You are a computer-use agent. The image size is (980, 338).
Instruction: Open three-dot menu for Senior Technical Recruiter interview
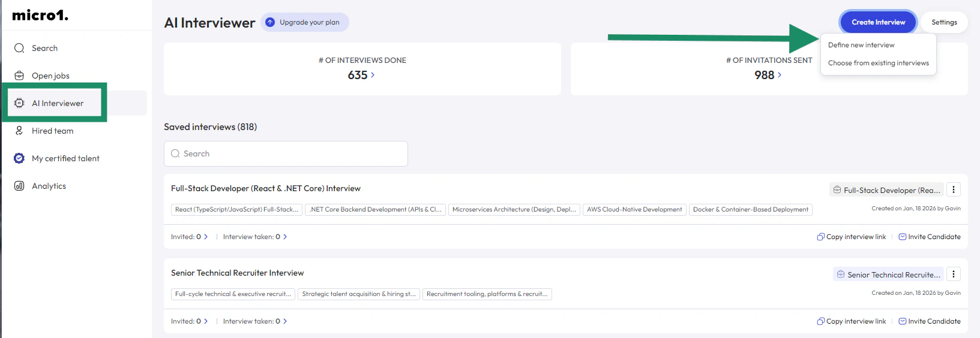pos(954,274)
